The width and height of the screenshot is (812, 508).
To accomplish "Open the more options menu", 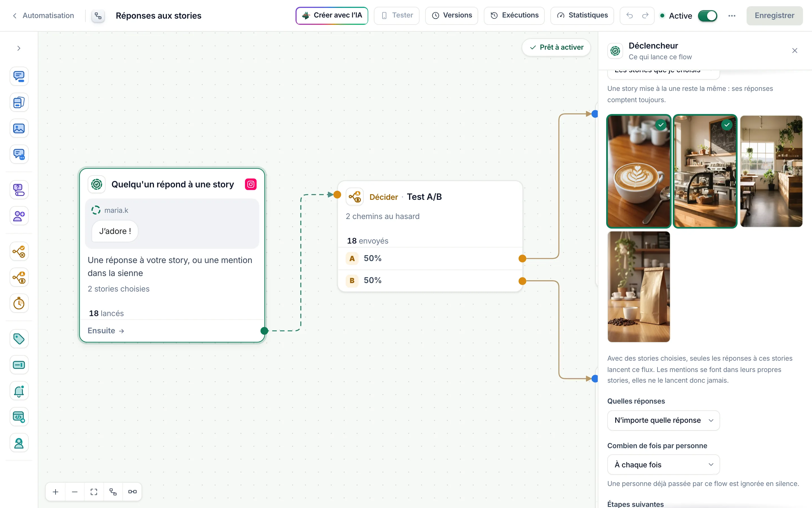I will 732,16.
